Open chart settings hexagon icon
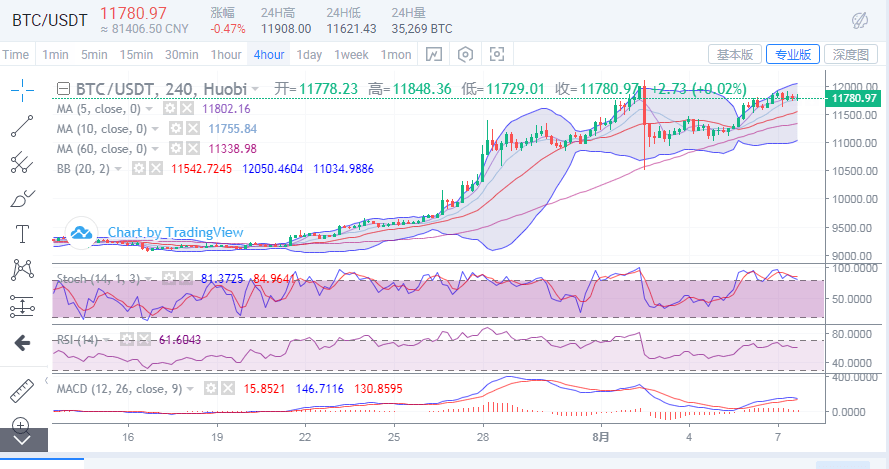This screenshot has width=889, height=469. [465, 54]
